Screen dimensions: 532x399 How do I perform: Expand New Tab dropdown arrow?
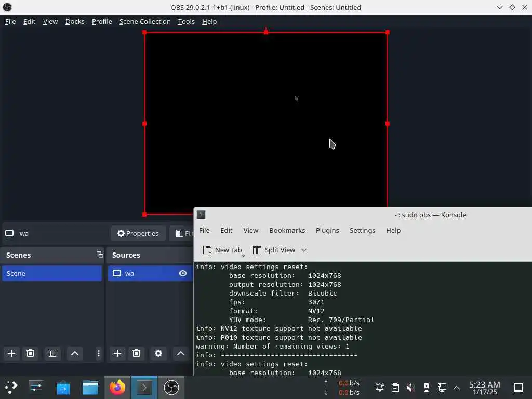243,256
